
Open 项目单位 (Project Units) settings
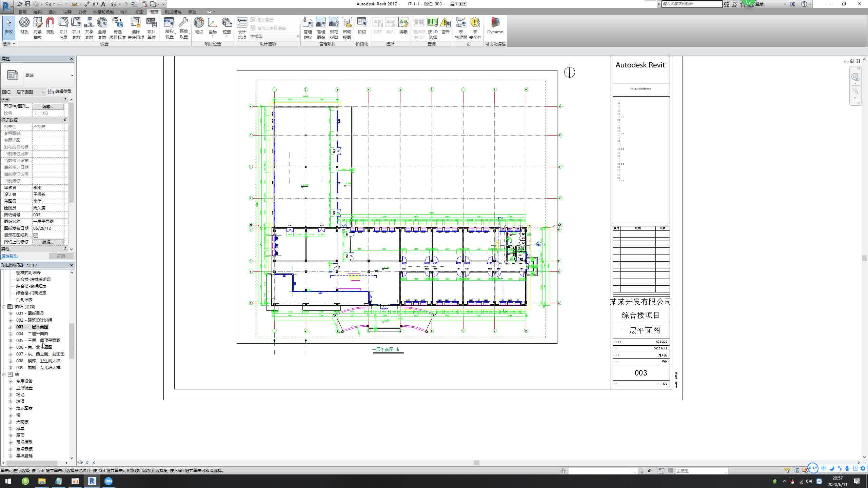coord(151,27)
